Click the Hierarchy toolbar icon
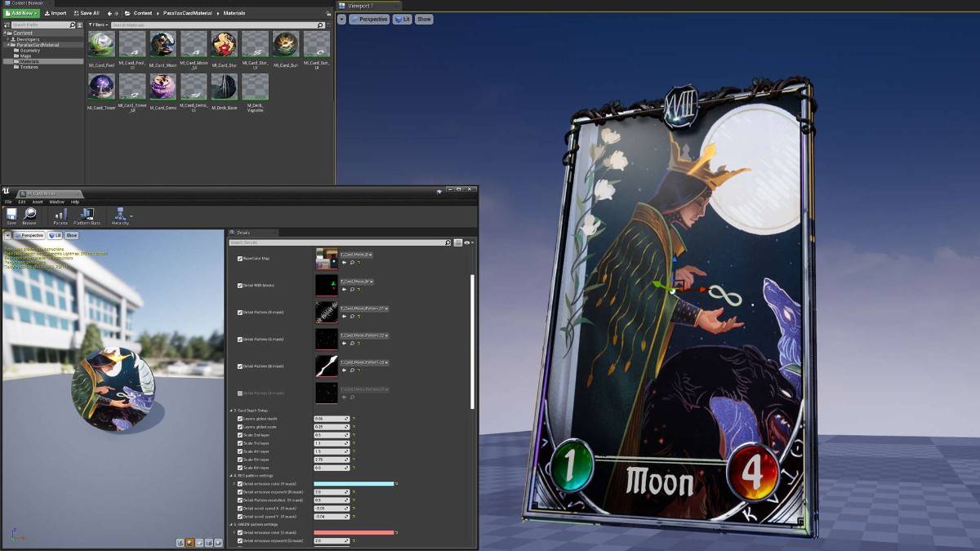This screenshot has width=980, height=551. (120, 216)
